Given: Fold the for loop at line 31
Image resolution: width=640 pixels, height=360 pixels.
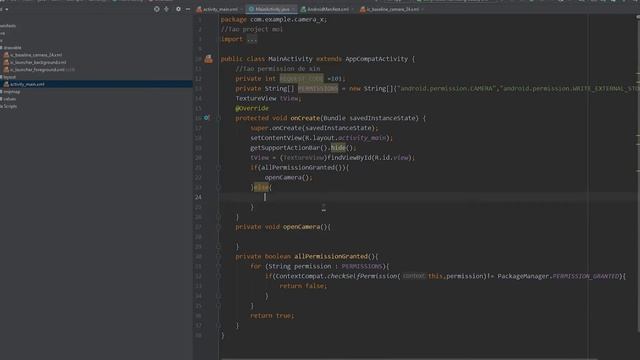Looking at the screenshot, I should (218, 266).
